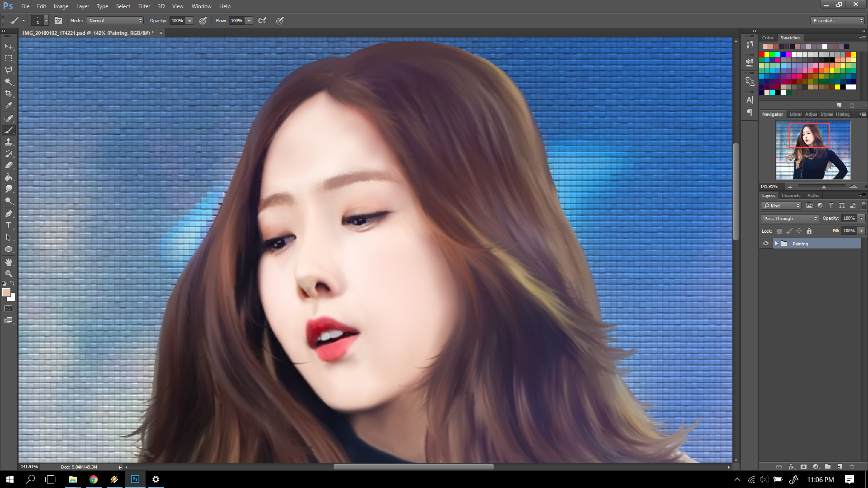The image size is (868, 488).
Task: Pick the pure red swatch
Action: pos(762,55)
